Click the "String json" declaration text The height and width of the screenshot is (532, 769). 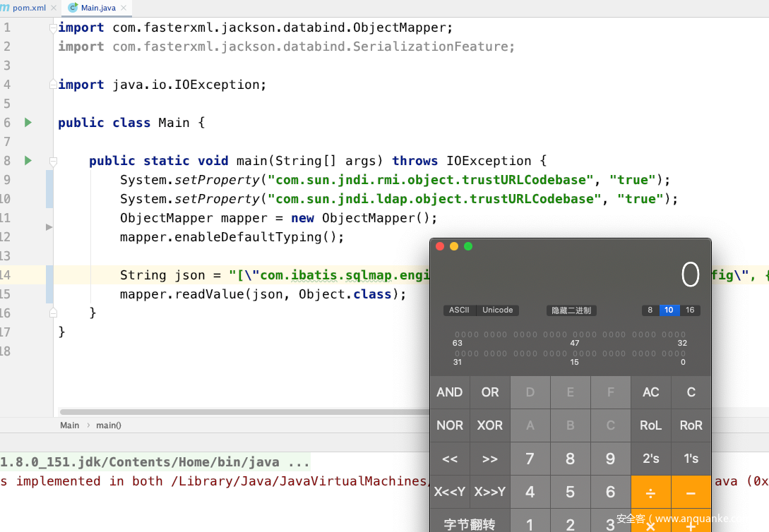pos(162,275)
